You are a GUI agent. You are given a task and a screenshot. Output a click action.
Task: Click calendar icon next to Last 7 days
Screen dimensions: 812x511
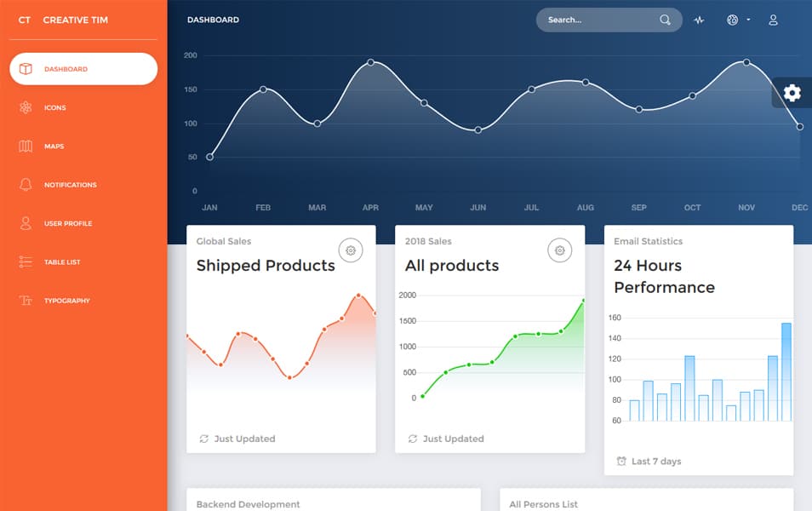(x=620, y=461)
